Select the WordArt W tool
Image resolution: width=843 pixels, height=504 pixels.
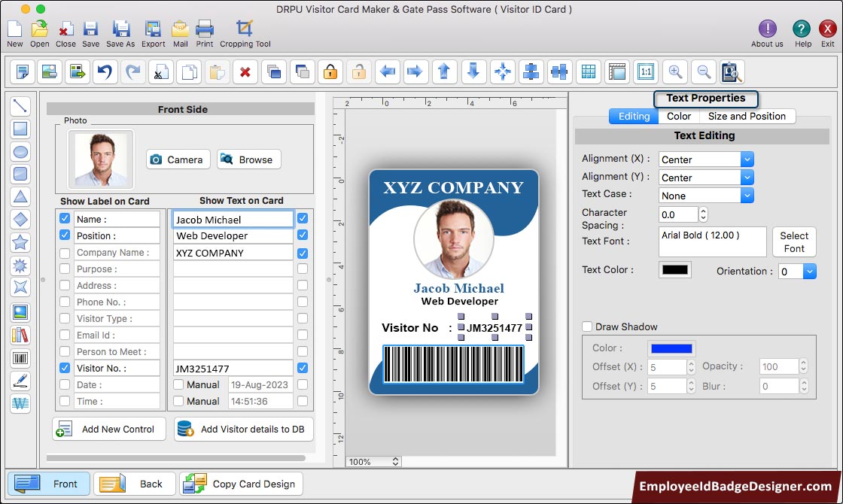(20, 403)
